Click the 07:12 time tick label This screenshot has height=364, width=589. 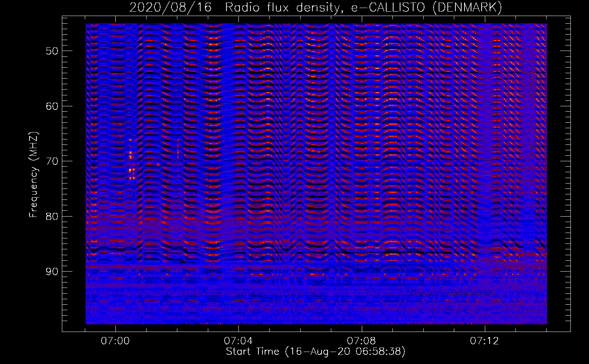[485, 341]
